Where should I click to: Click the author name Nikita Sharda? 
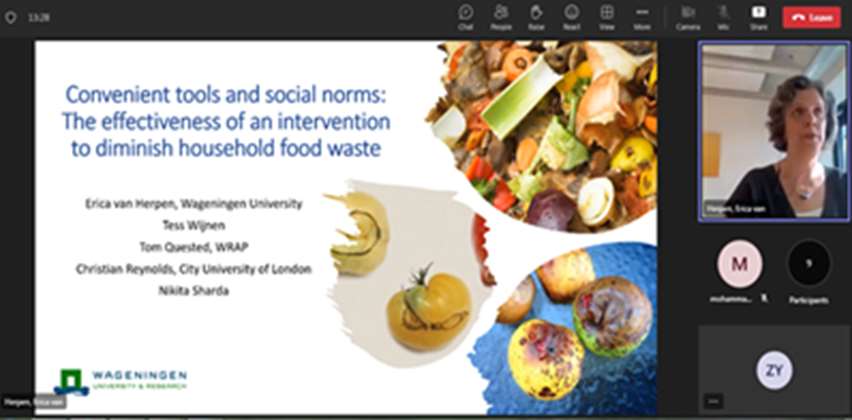coord(193,290)
